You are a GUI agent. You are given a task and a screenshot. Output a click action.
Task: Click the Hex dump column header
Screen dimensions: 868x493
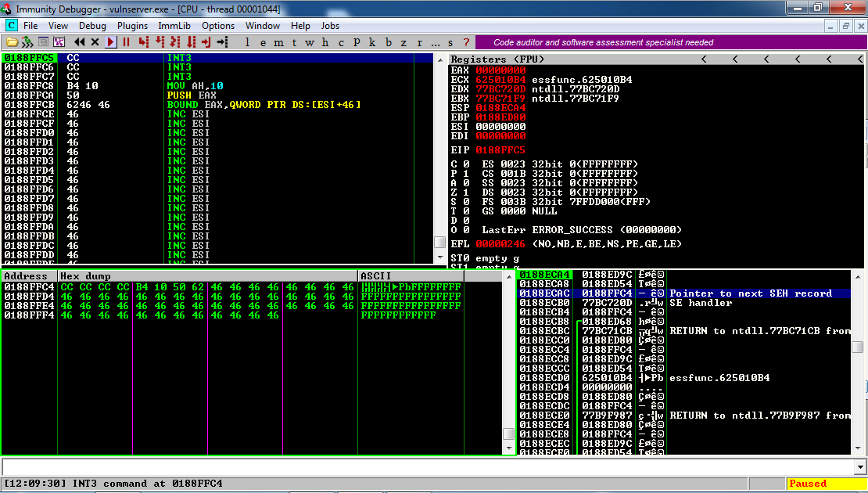(85, 276)
